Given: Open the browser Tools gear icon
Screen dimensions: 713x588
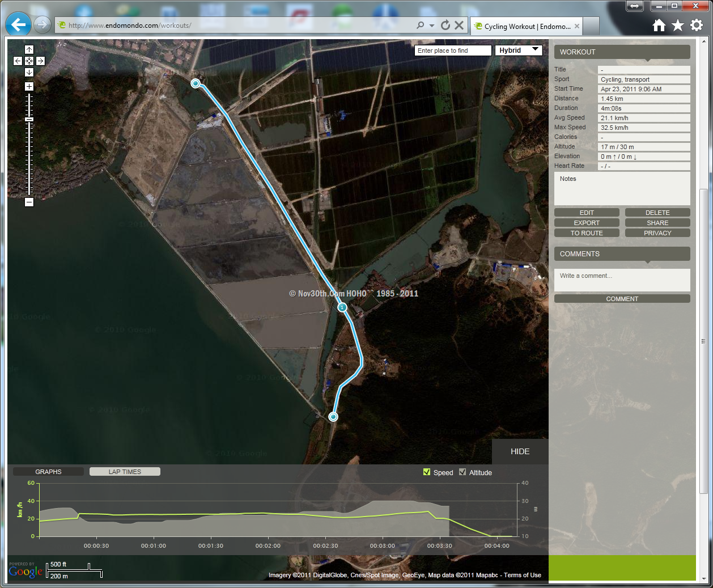Looking at the screenshot, I should pyautogui.click(x=697, y=25).
